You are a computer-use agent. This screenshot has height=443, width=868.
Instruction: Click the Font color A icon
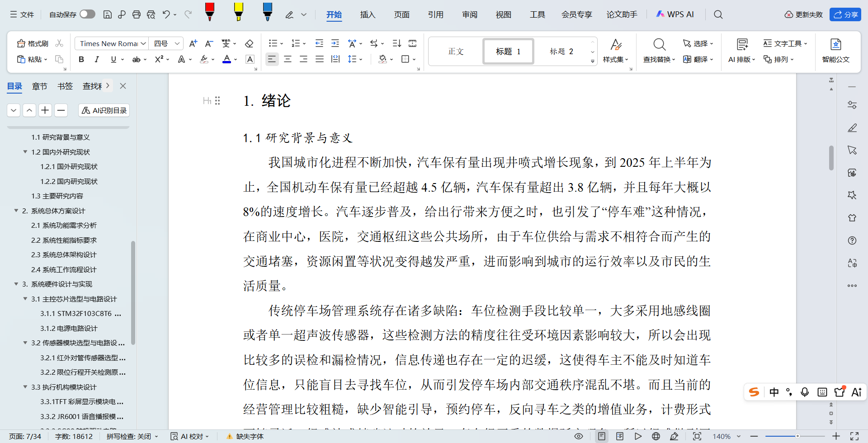pos(227,59)
